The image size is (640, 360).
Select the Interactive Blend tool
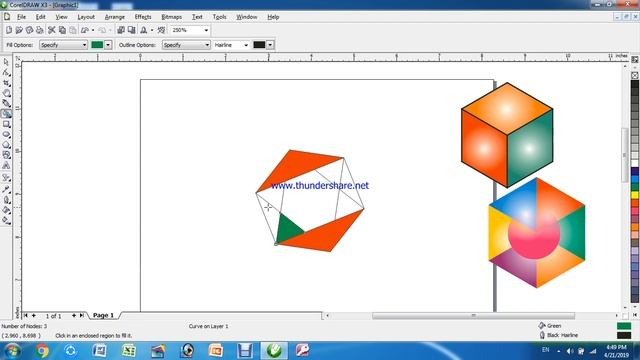(x=6, y=178)
